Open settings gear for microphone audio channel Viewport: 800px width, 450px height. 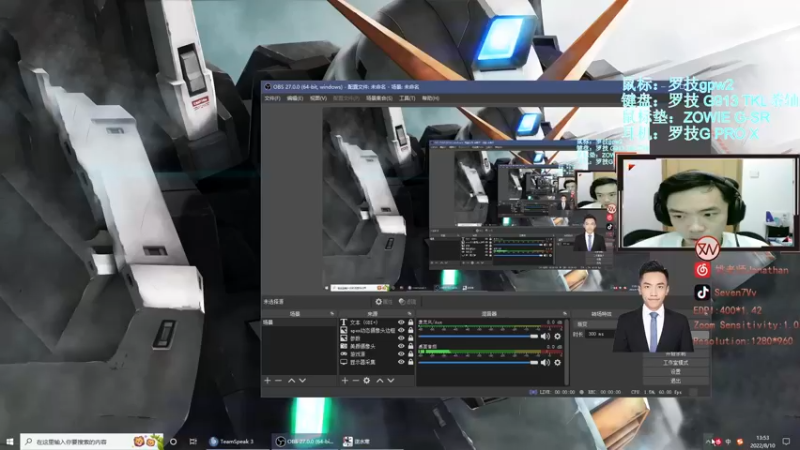pyautogui.click(x=558, y=336)
